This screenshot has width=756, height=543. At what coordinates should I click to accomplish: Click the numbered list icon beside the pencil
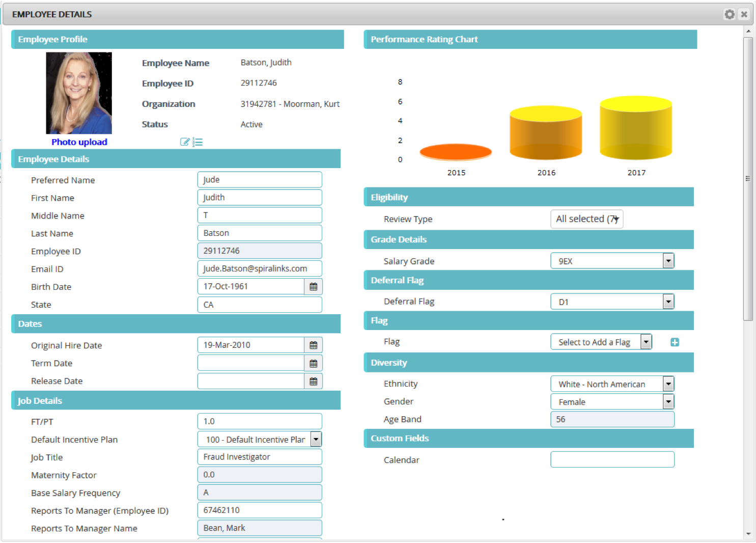198,142
